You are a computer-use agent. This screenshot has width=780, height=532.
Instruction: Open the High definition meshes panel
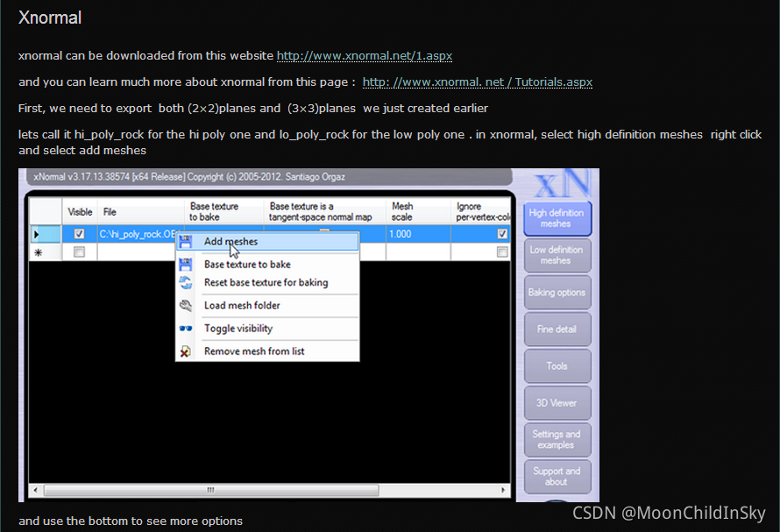click(x=557, y=218)
